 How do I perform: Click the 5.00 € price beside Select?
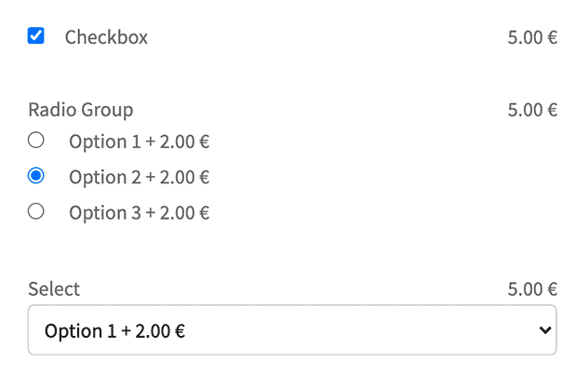pyautogui.click(x=532, y=288)
